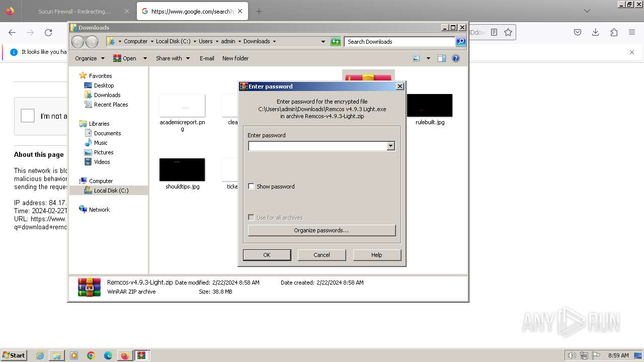This screenshot has width=644, height=362.
Task: Select Network in navigation pane
Action: (x=99, y=210)
